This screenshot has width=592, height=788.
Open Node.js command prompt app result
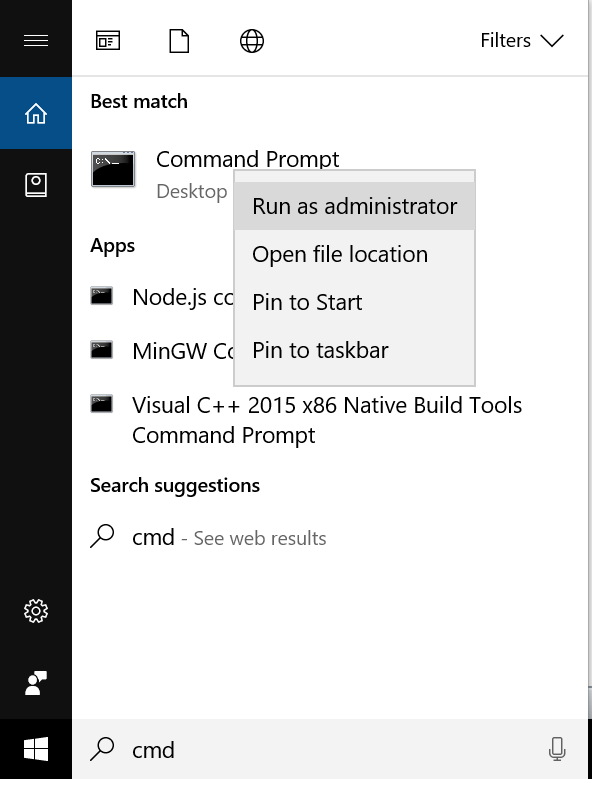(x=162, y=298)
